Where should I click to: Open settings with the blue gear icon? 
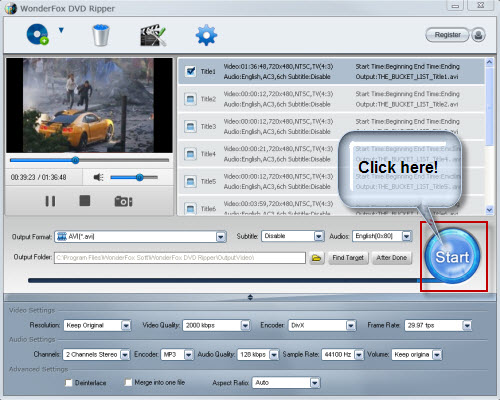pos(206,35)
